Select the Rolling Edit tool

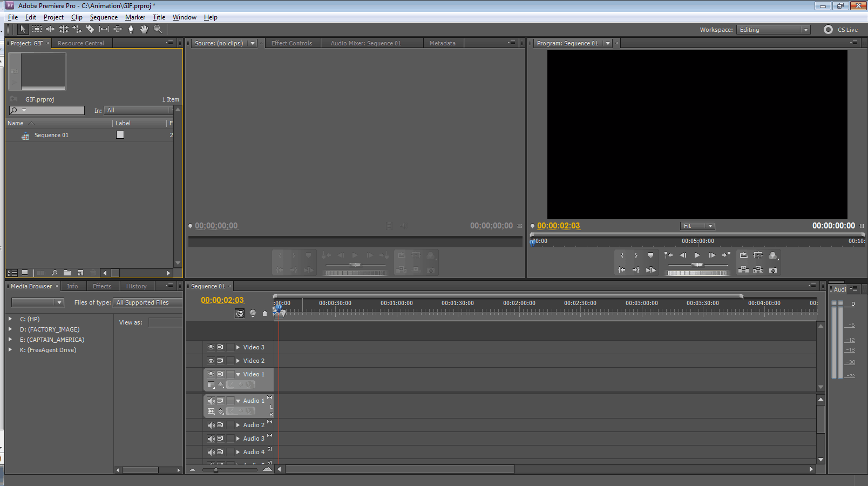[64, 29]
